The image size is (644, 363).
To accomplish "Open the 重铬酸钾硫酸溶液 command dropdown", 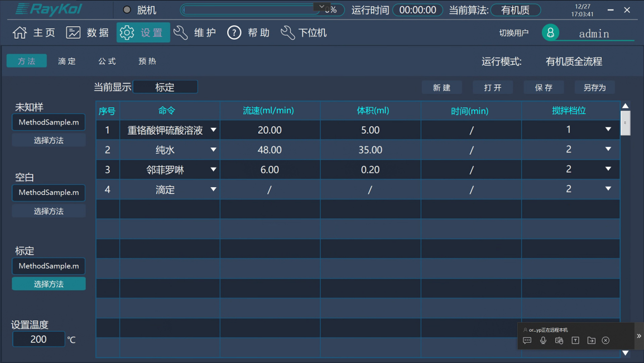I will coord(212,130).
